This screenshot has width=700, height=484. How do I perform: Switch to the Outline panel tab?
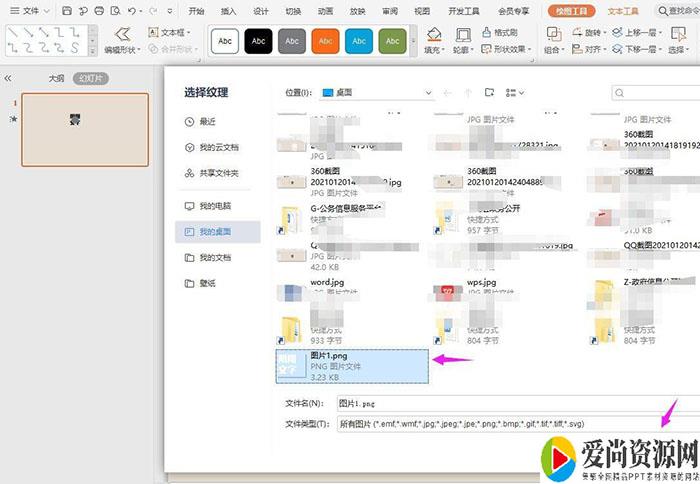tap(56, 78)
